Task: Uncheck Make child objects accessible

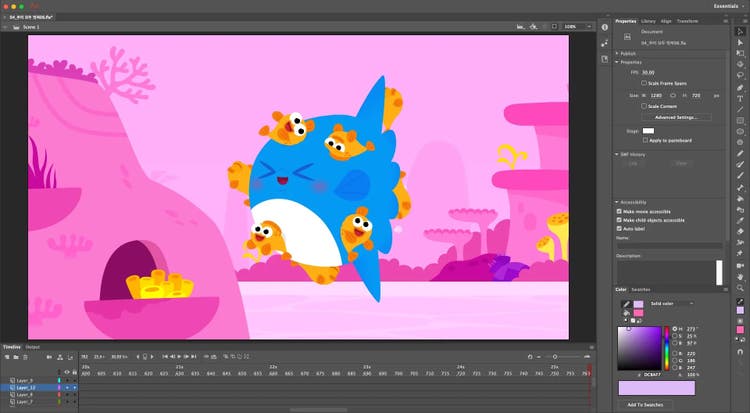Action: pos(619,220)
